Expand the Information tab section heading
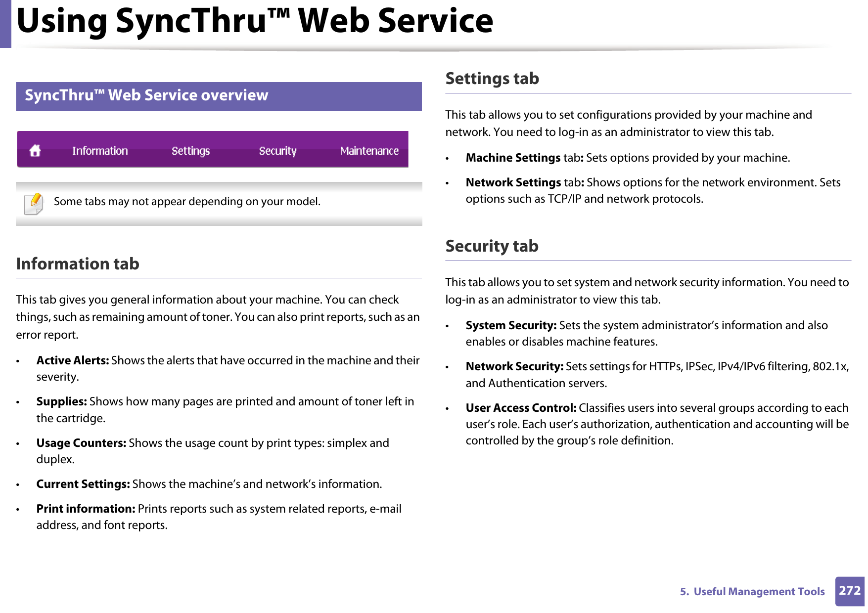 point(78,264)
